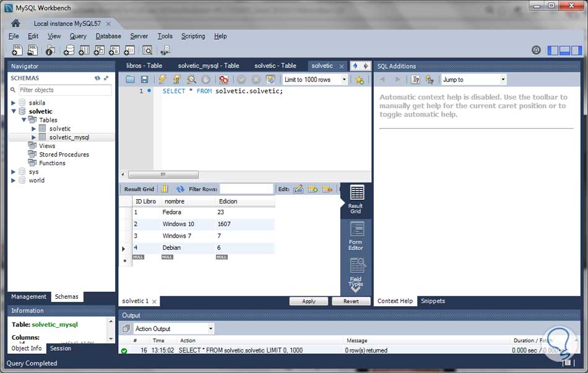Stop query execution hand icon
The image size is (588, 373).
click(206, 79)
